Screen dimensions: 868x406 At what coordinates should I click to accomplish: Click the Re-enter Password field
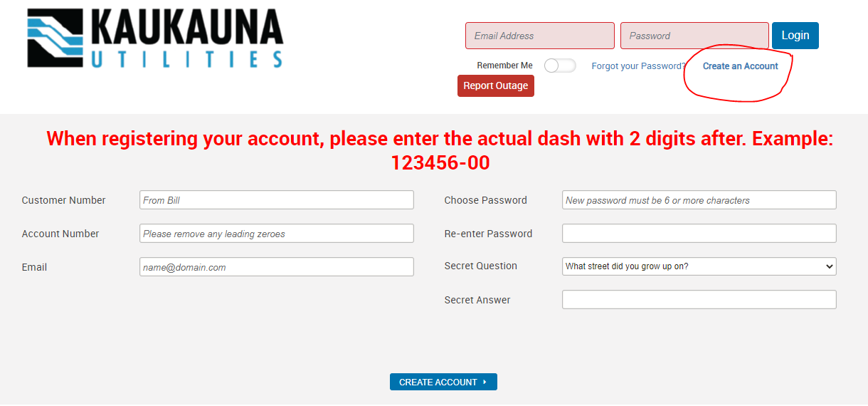point(699,234)
